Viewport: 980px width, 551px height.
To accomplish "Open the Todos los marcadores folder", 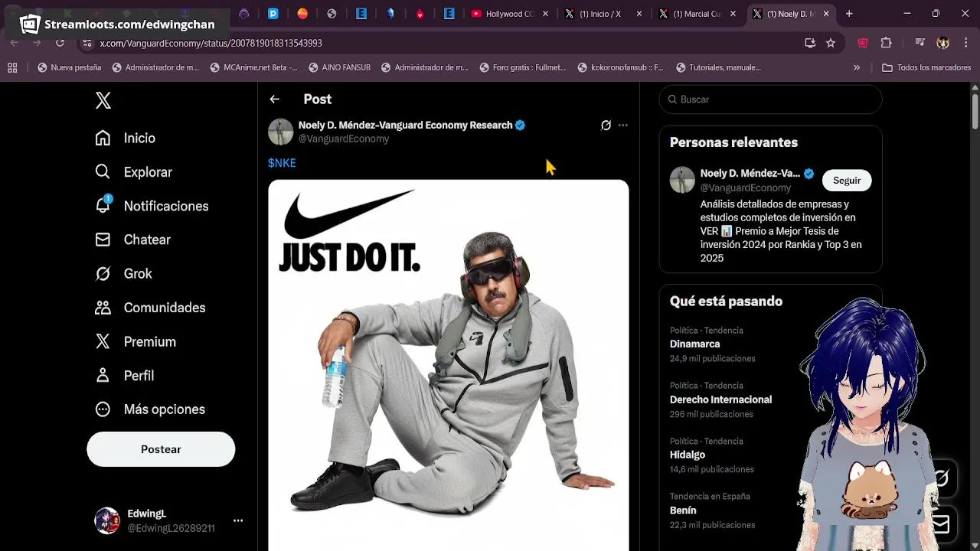I will click(x=926, y=67).
